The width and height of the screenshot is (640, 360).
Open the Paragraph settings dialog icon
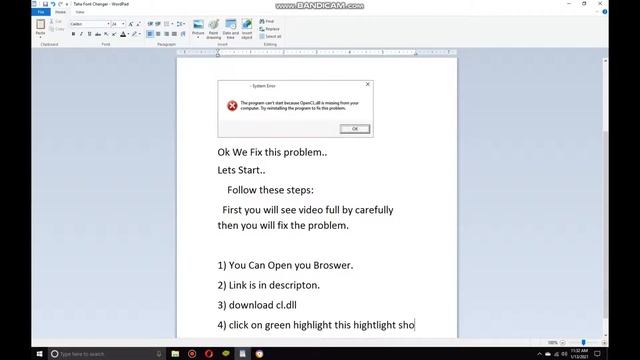click(183, 34)
